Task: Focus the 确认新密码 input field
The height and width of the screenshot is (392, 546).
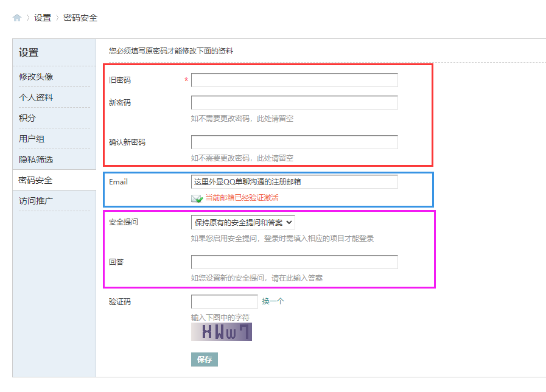Action: pyautogui.click(x=294, y=142)
